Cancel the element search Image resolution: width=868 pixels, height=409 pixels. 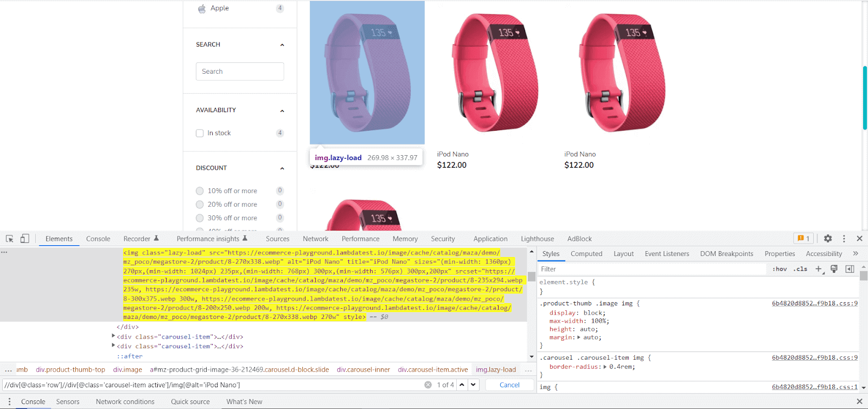[509, 385]
